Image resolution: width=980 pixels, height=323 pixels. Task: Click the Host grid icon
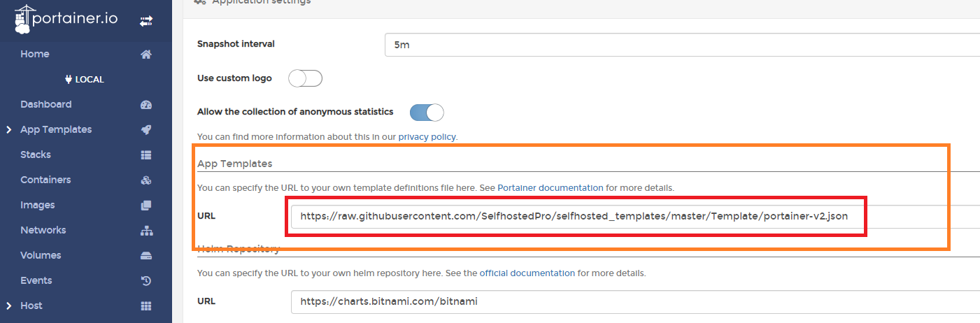point(146,306)
